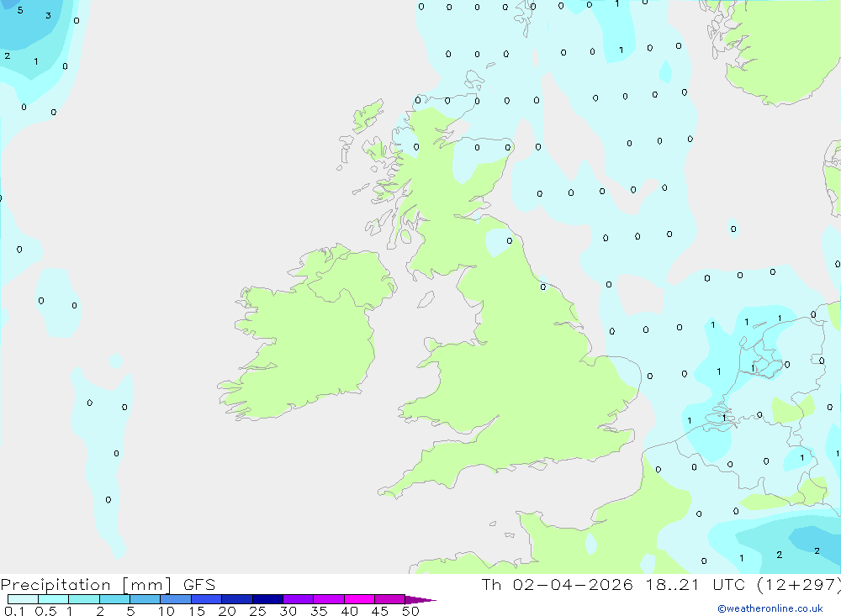Click the 0.1–0.5 mm legend color swatch

pyautogui.click(x=23, y=599)
